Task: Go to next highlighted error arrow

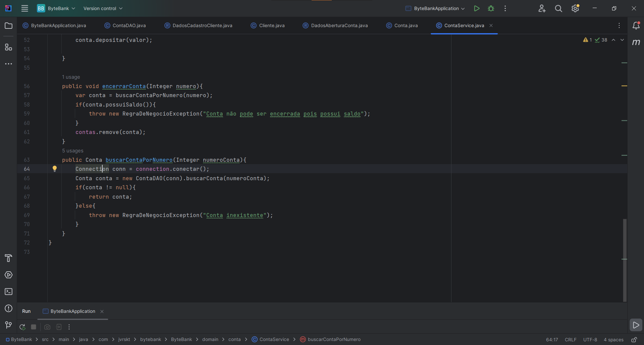Action: pos(622,40)
